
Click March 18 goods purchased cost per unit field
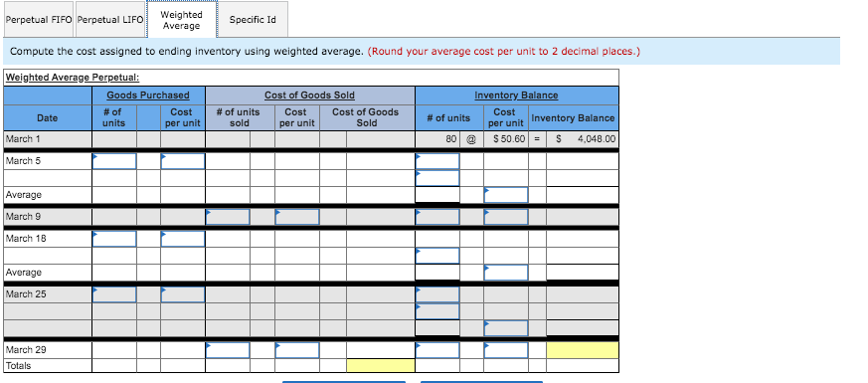point(183,239)
